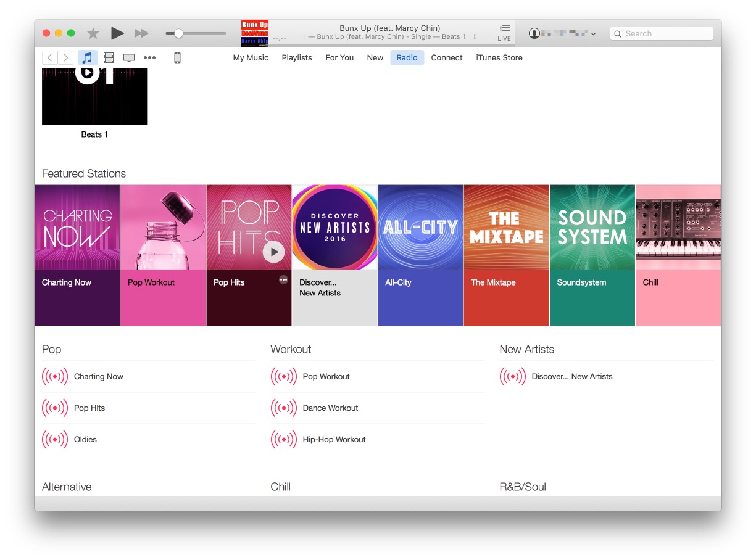Open the Music library icon
The image size is (756, 560).
pyautogui.click(x=88, y=58)
